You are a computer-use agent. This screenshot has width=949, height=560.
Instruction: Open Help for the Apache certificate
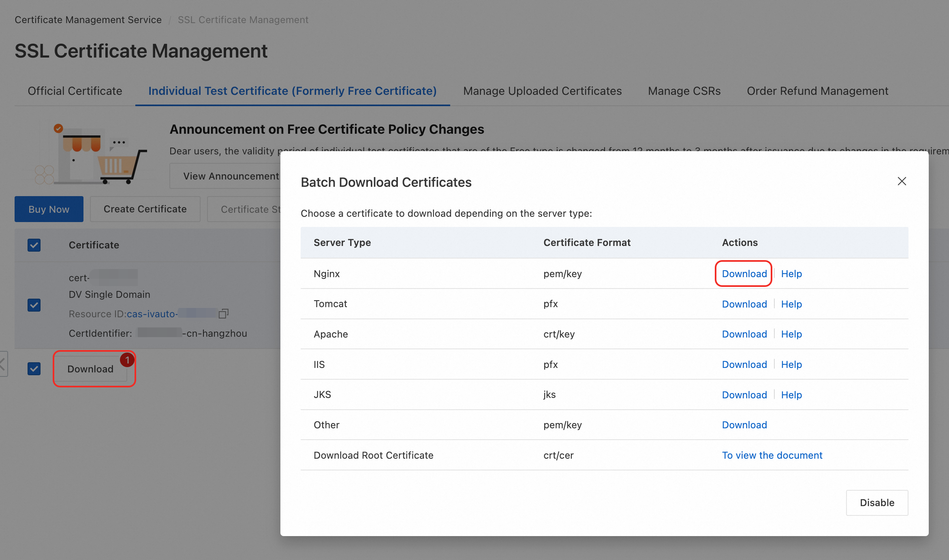791,334
